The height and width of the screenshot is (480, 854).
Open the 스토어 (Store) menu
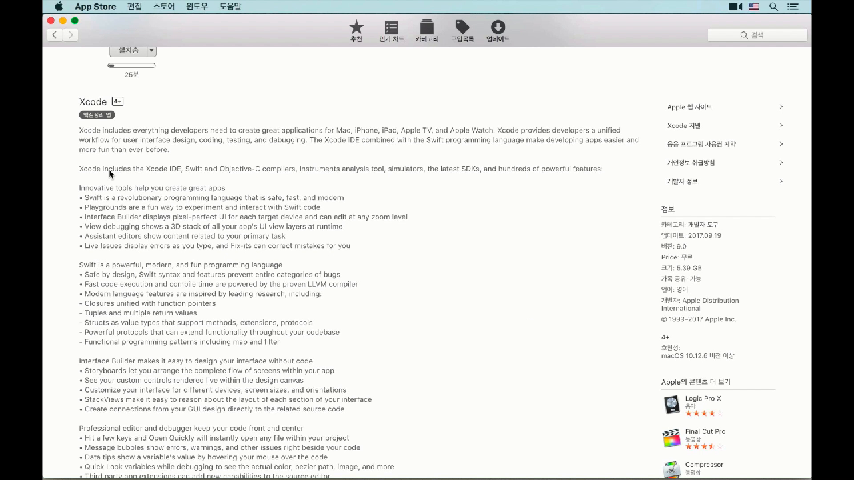pos(163,7)
